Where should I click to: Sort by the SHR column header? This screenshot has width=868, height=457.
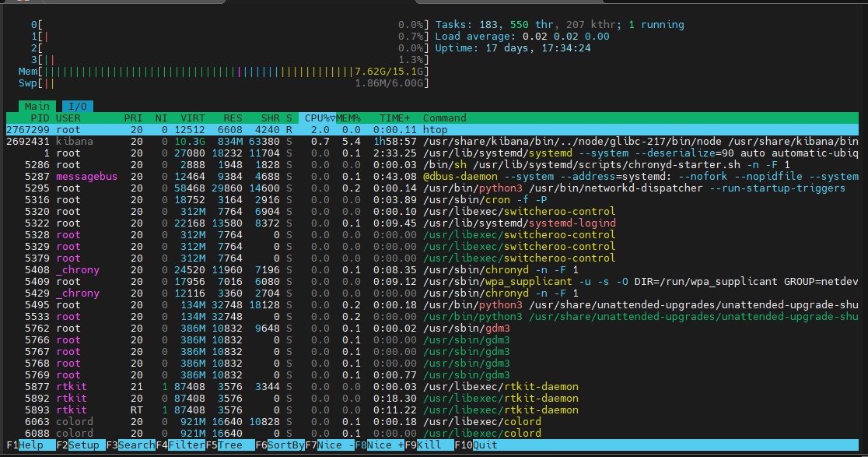click(x=270, y=118)
